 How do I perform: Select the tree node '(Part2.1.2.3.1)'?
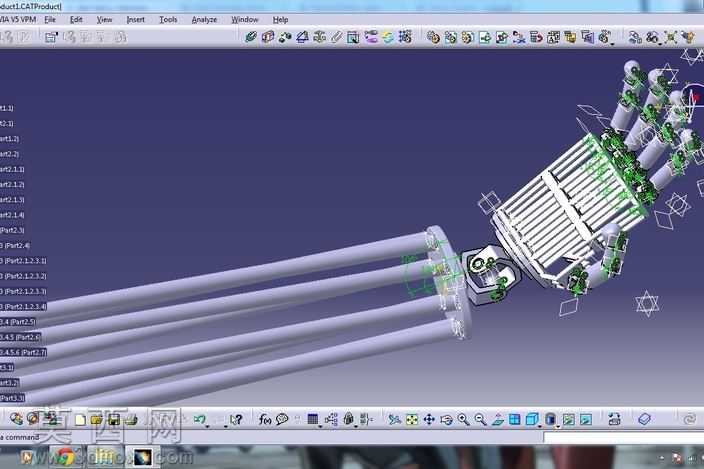pos(23,261)
